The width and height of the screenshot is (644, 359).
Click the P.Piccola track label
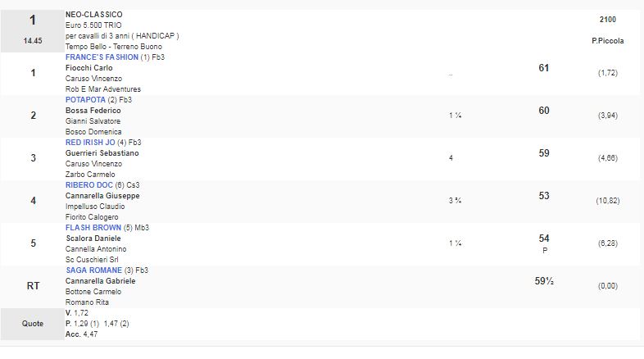[607, 41]
